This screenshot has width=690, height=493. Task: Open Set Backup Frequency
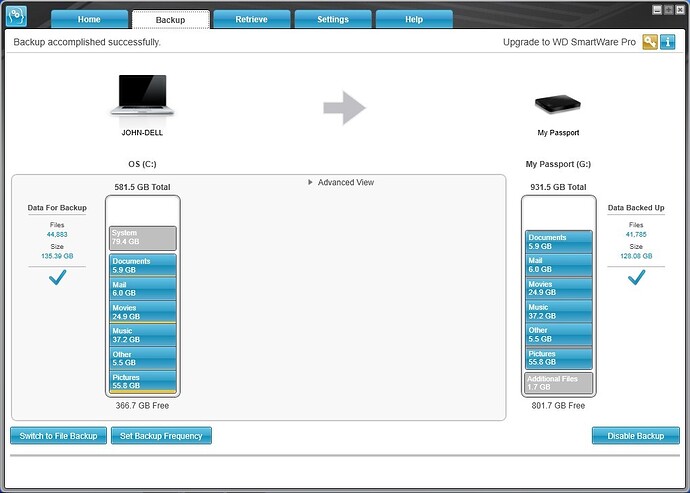161,436
